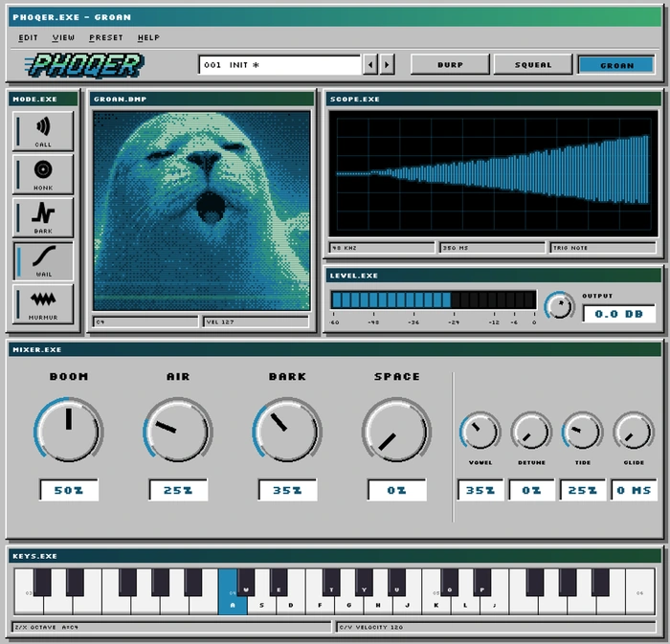
Task: Click the '350 MS' scope status field
Action: pyautogui.click(x=492, y=248)
